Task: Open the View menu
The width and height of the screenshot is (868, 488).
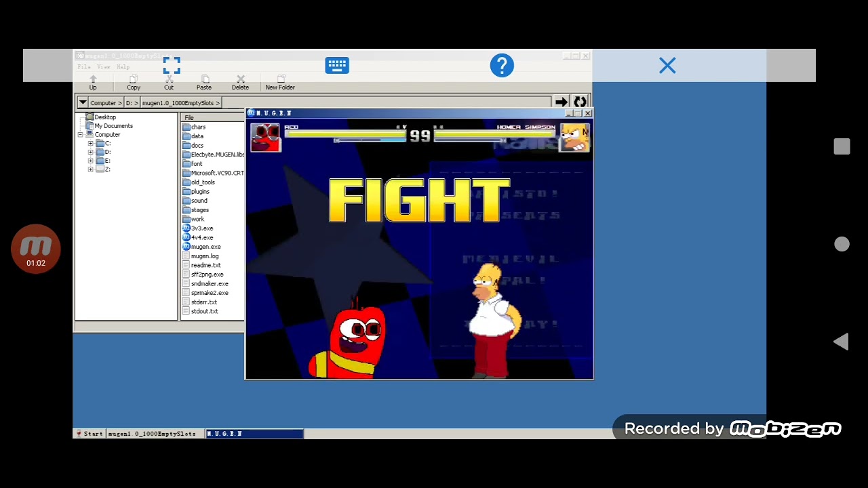Action: 103,67
